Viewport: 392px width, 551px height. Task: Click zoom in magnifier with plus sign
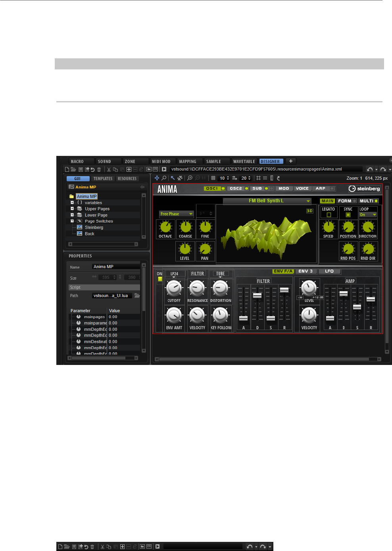(190, 178)
